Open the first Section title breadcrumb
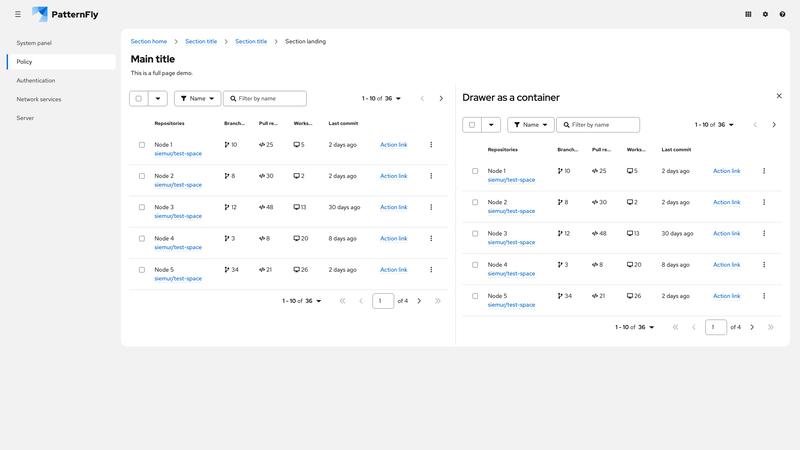Viewport: 800px width, 450px height. [201, 41]
